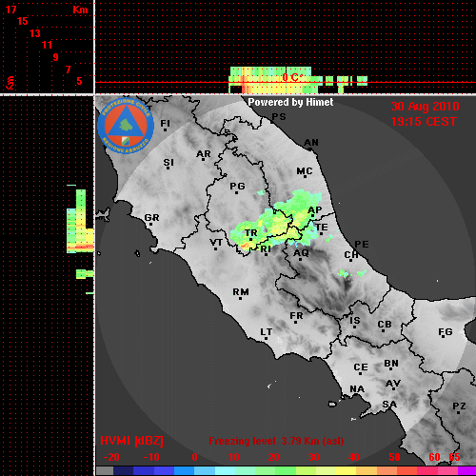Click the RI city label
The image size is (476, 476).
coord(266,249)
